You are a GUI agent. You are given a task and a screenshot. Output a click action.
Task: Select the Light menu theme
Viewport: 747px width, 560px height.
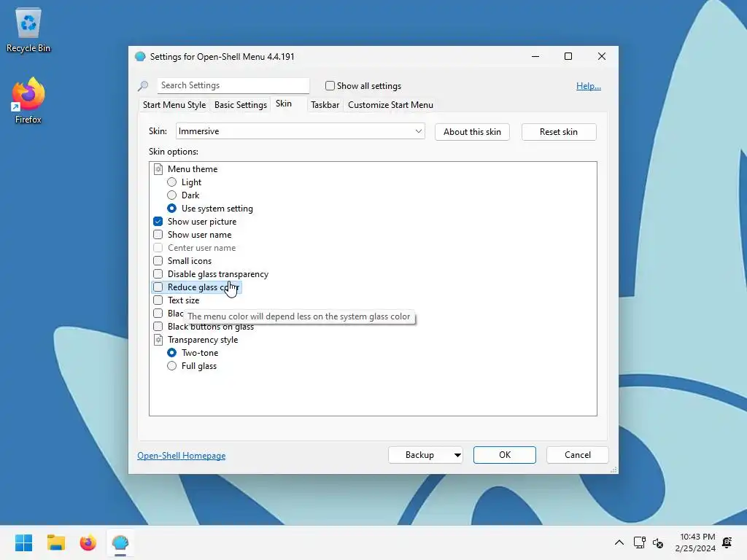tap(171, 182)
